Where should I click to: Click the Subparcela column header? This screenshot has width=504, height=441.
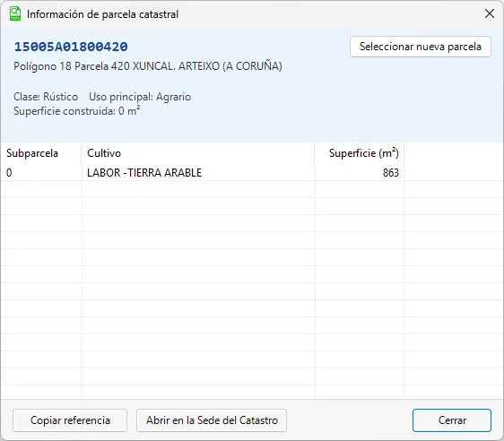point(41,153)
